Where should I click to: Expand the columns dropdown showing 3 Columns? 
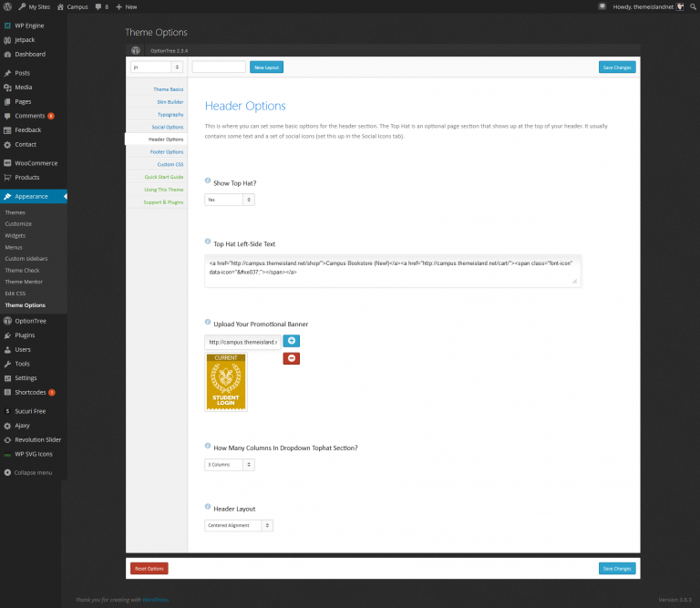[229, 465]
